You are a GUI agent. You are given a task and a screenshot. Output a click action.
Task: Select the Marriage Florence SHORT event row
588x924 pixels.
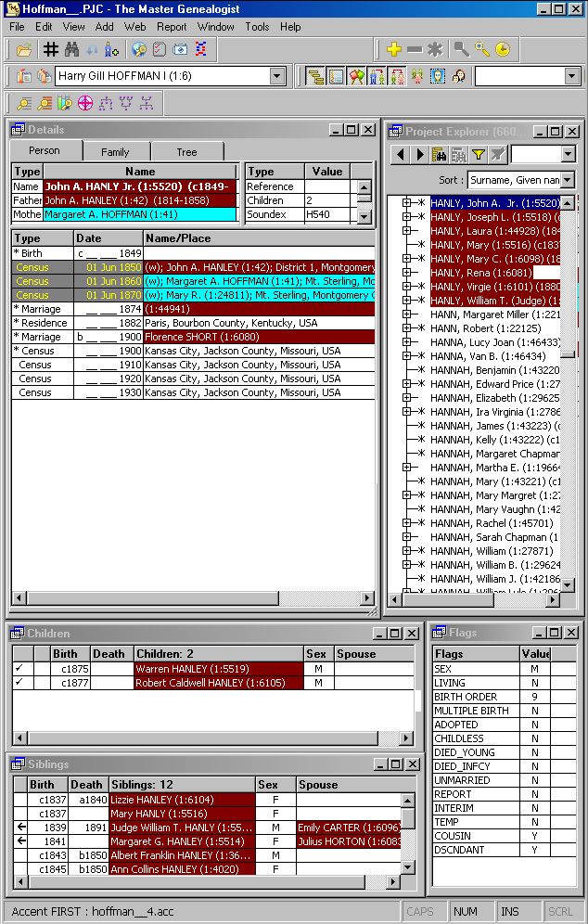tap(193, 337)
